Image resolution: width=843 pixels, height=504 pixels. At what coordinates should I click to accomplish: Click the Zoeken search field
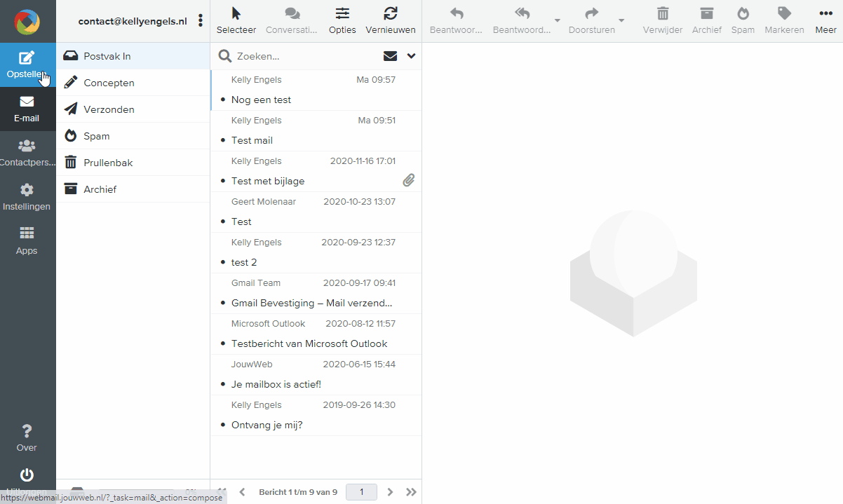pyautogui.click(x=305, y=56)
